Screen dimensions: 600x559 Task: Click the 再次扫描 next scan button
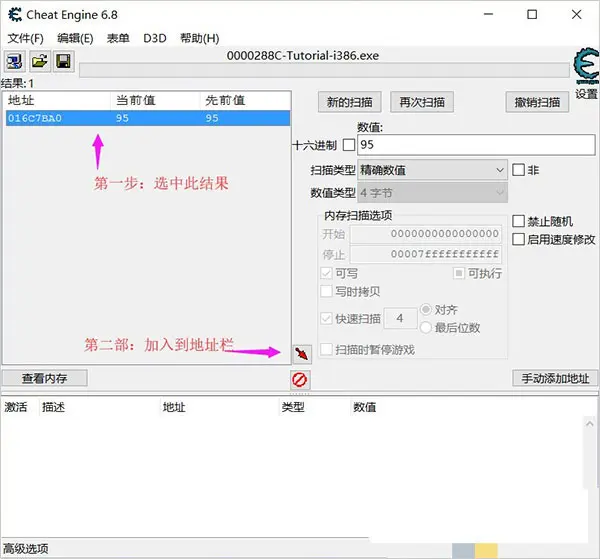422,102
